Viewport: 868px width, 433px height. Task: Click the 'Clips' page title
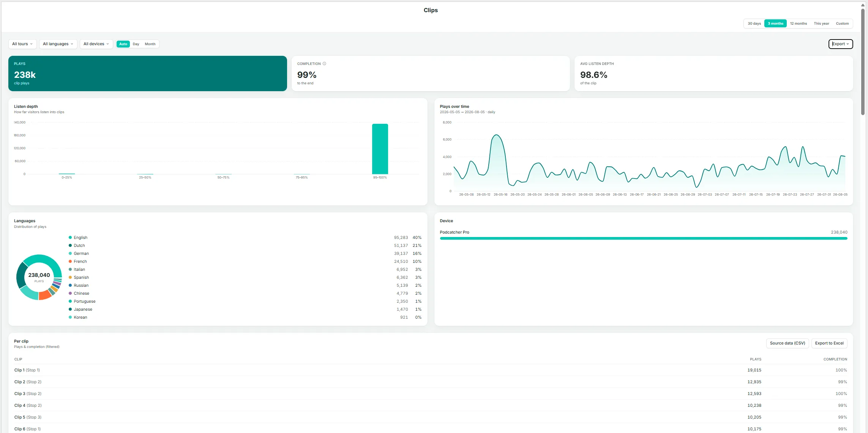tap(431, 10)
